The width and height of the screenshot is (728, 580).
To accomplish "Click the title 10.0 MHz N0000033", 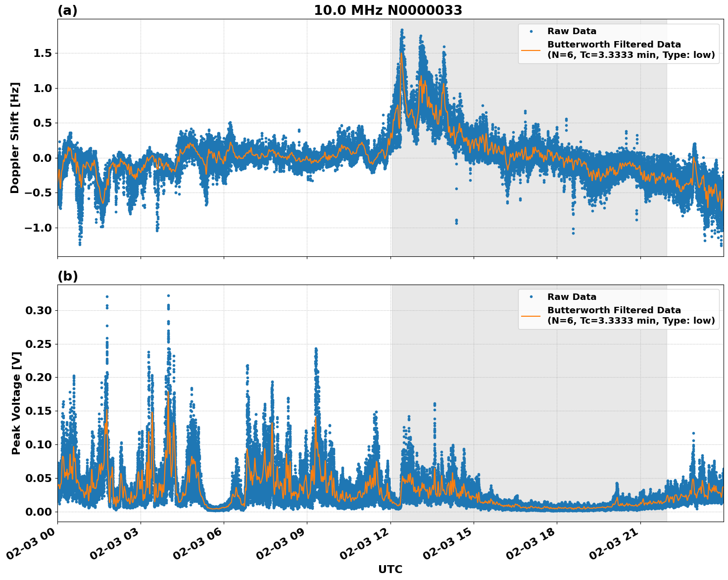I will point(389,8).
